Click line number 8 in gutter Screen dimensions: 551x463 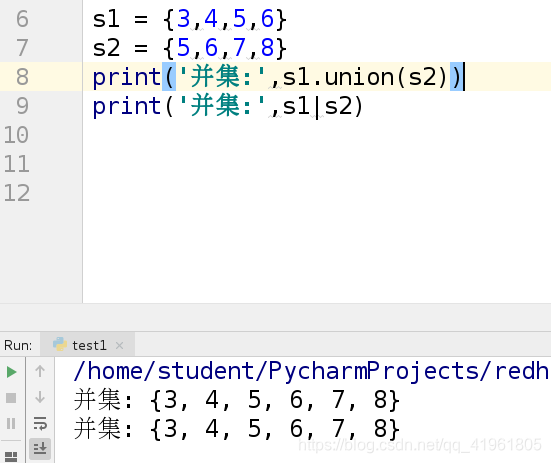click(x=22, y=77)
